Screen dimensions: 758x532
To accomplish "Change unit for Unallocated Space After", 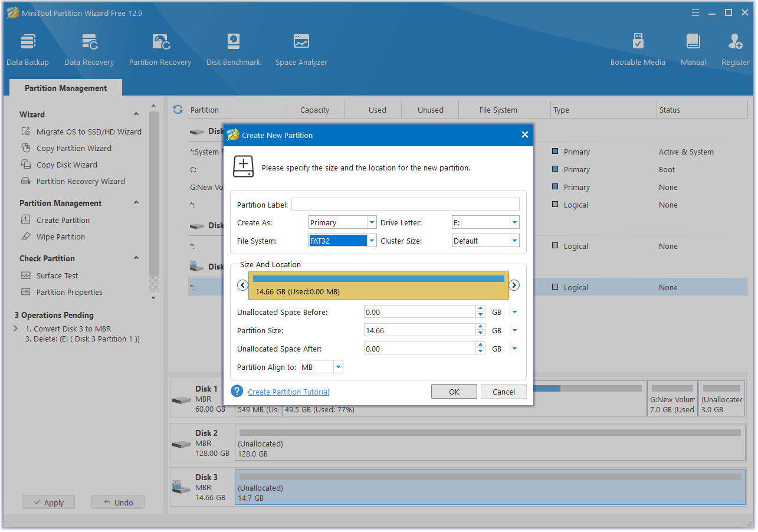I will pyautogui.click(x=514, y=349).
